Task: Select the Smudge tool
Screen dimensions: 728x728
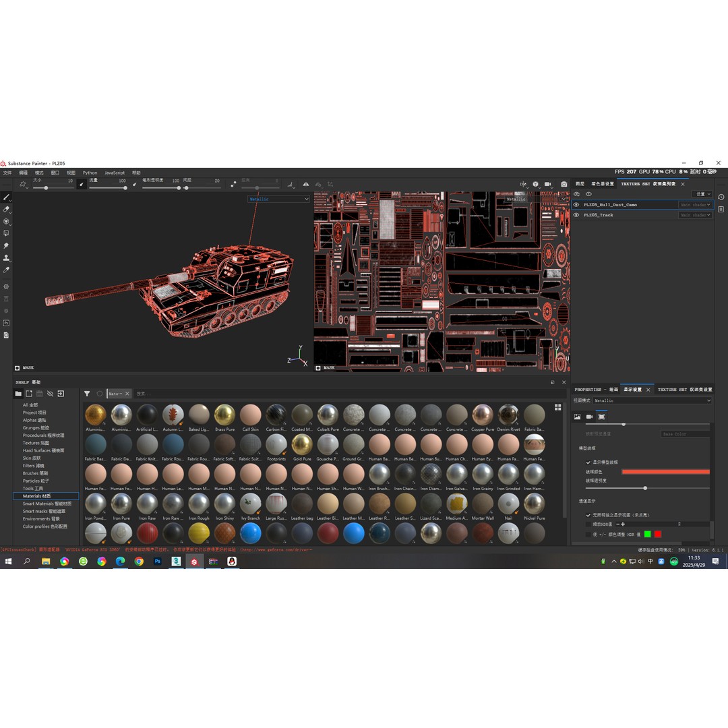Action: [6, 245]
